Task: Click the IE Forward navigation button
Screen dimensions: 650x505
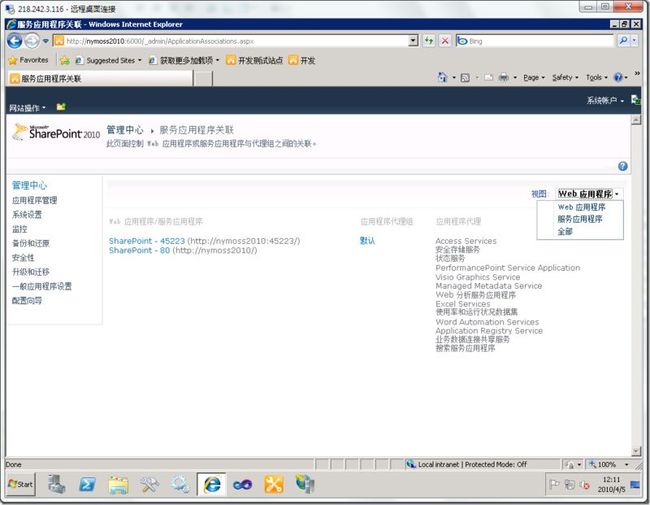Action: pyautogui.click(x=32, y=41)
